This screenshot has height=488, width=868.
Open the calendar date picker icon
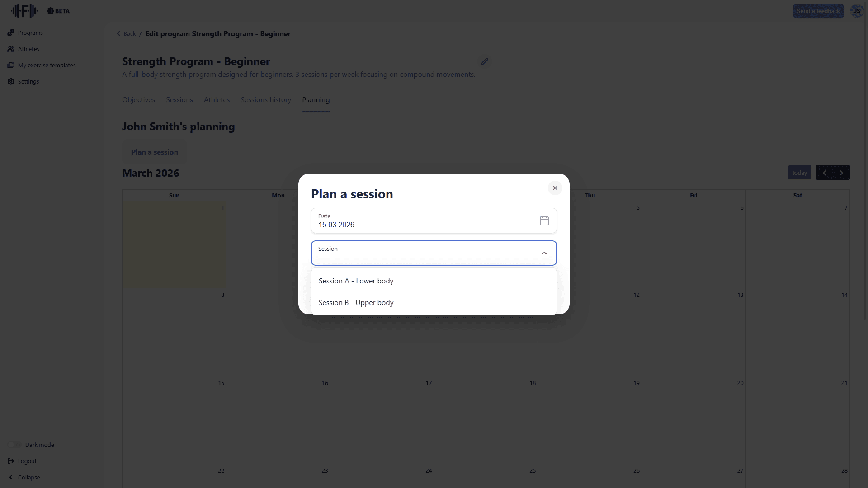pos(544,221)
